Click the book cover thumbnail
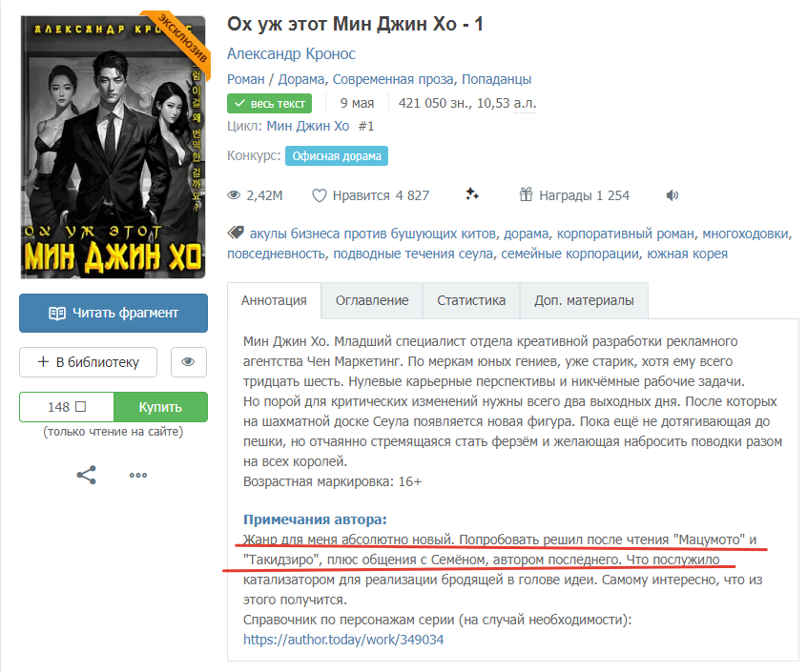This screenshot has height=672, width=807. 114,147
